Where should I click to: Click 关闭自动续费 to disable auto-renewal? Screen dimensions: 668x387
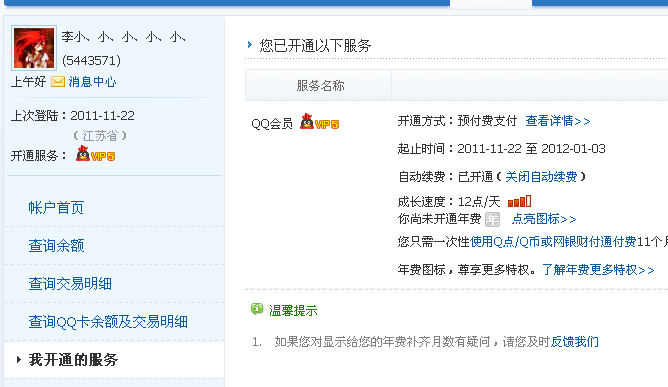coord(541,176)
